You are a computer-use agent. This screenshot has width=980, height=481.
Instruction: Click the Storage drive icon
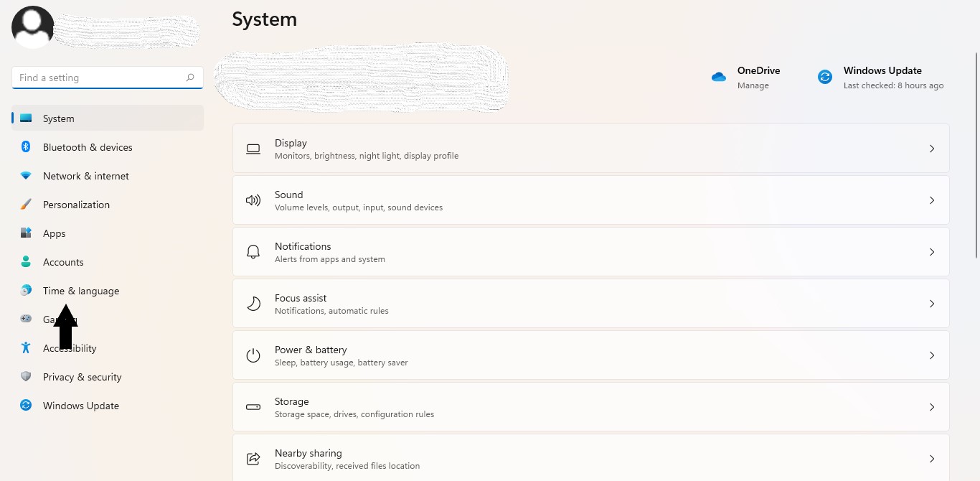pyautogui.click(x=253, y=406)
